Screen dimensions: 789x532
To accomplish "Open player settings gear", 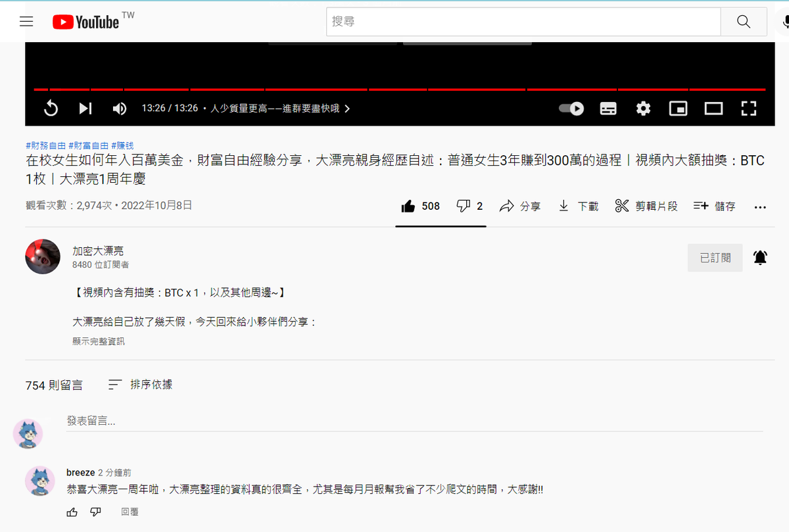I will tap(643, 109).
